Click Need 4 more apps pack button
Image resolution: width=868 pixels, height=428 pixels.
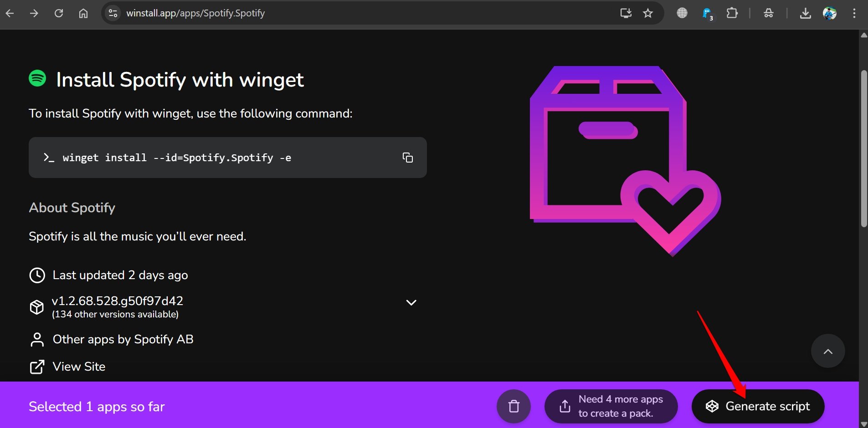click(x=611, y=406)
